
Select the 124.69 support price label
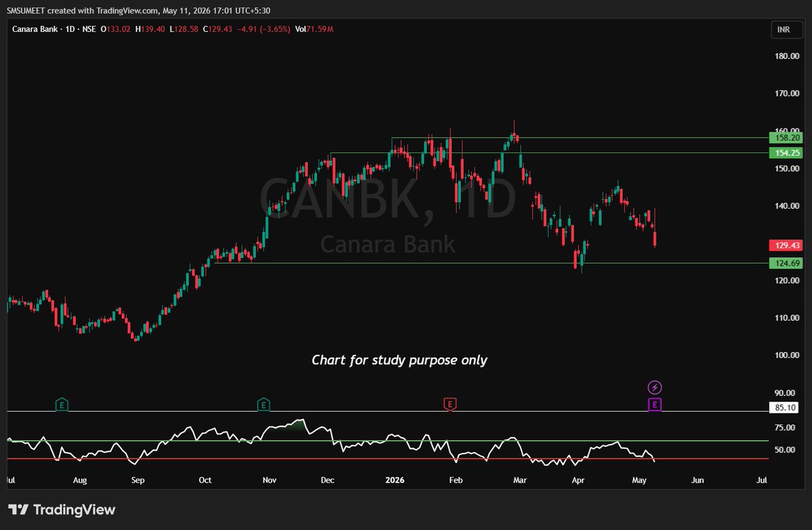[x=786, y=263]
